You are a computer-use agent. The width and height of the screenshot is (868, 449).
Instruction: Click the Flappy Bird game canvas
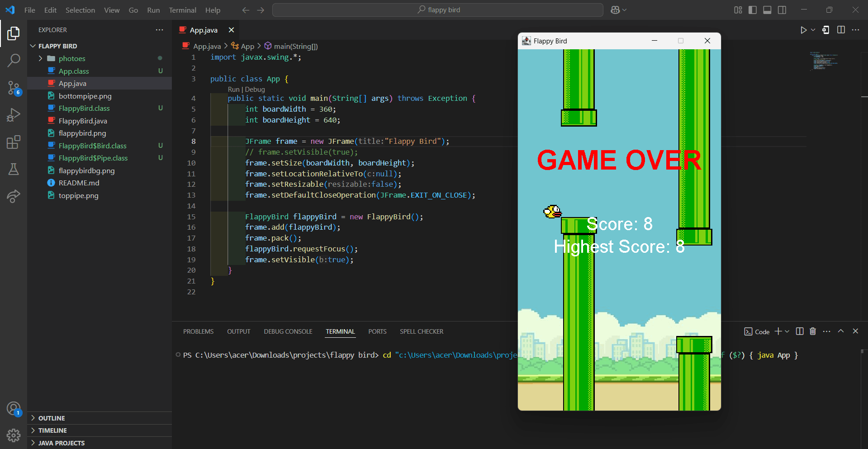click(x=619, y=230)
